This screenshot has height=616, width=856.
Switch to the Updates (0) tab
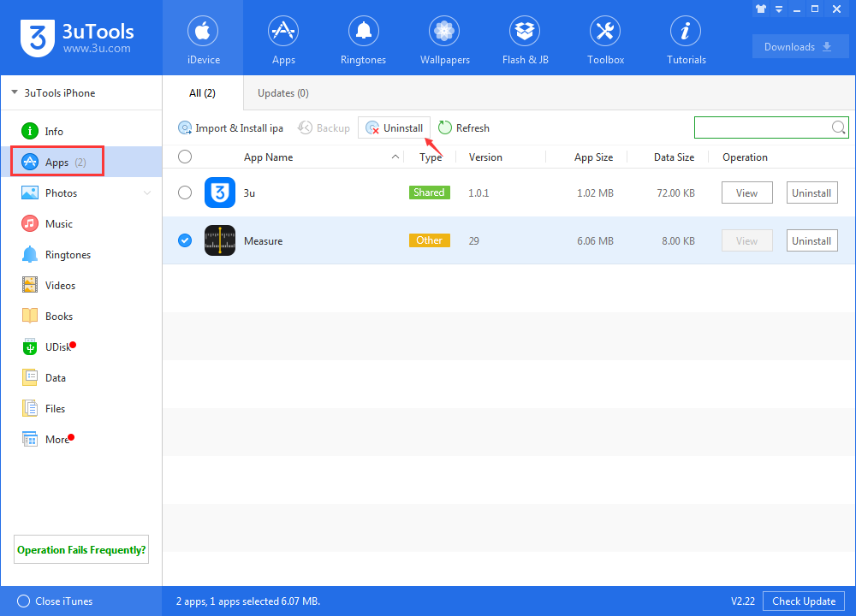[x=282, y=93]
